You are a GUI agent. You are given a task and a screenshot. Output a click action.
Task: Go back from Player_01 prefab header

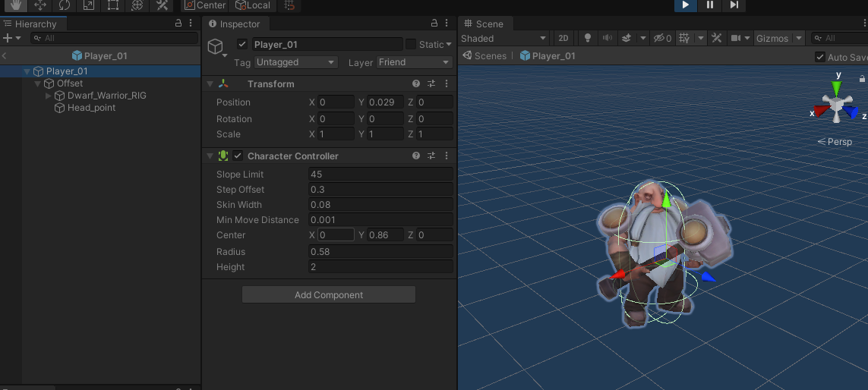point(5,55)
